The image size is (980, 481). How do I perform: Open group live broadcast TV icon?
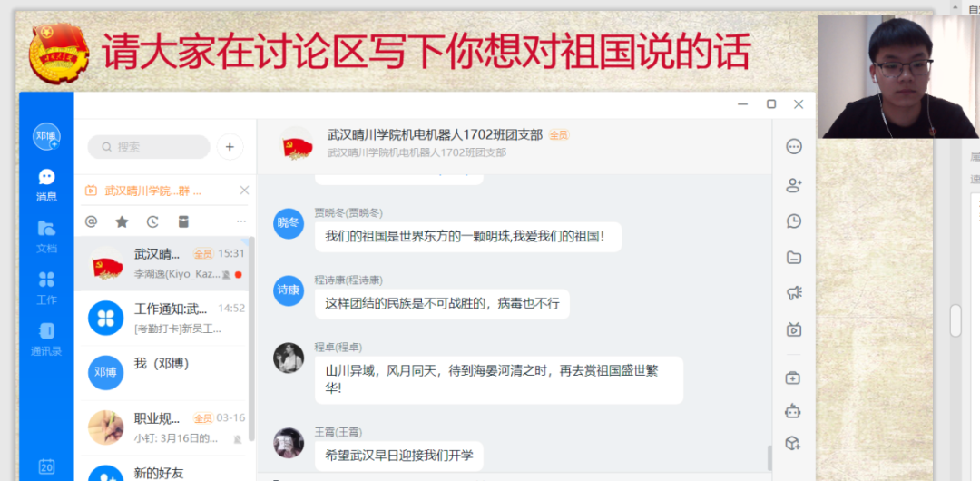tap(794, 329)
